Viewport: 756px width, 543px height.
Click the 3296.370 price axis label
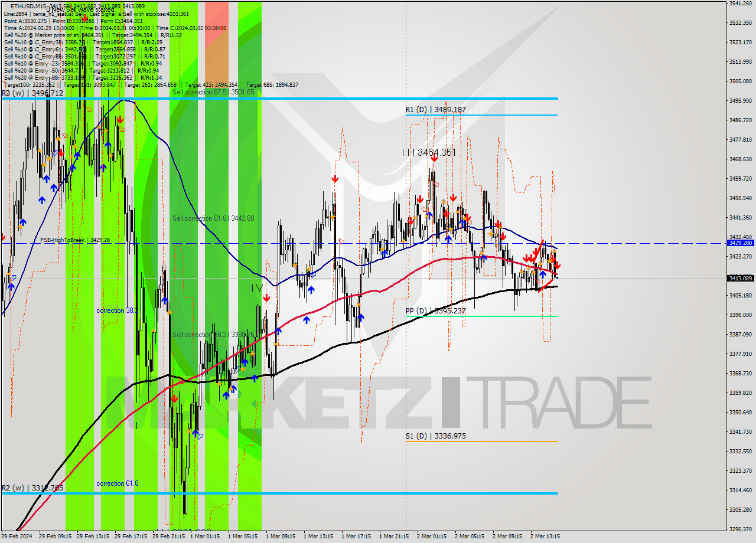[x=740, y=529]
